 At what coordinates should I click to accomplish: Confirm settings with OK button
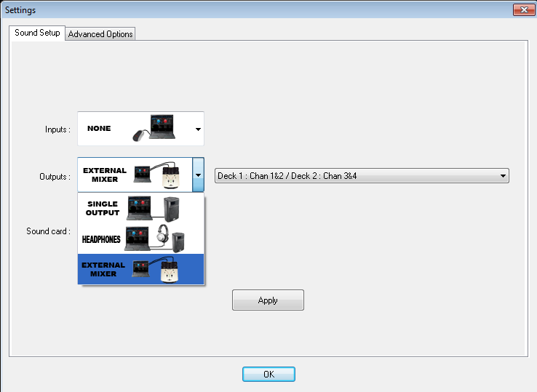click(268, 375)
